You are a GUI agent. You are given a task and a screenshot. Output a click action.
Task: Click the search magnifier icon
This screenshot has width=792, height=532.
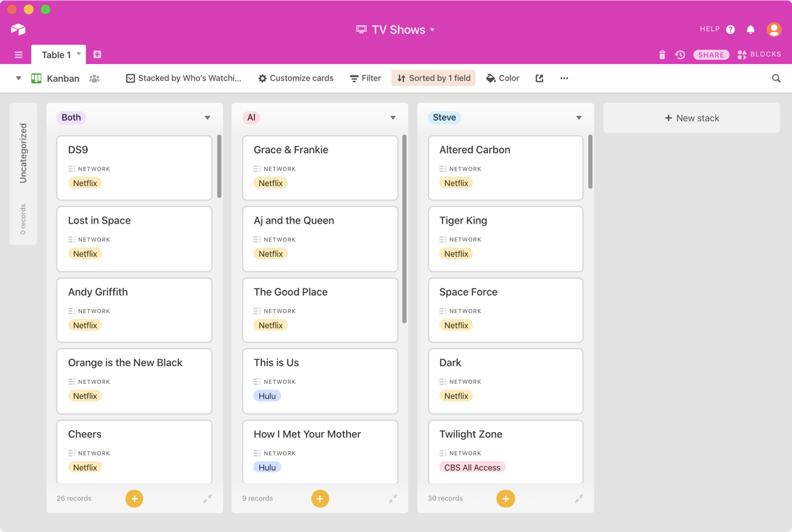pyautogui.click(x=776, y=79)
